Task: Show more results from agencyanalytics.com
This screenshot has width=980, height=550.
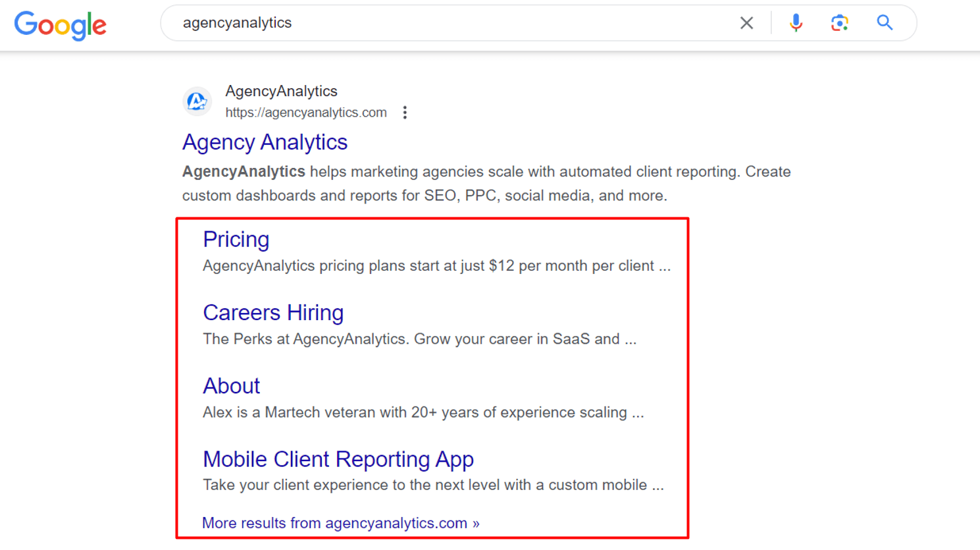Action: point(341,522)
